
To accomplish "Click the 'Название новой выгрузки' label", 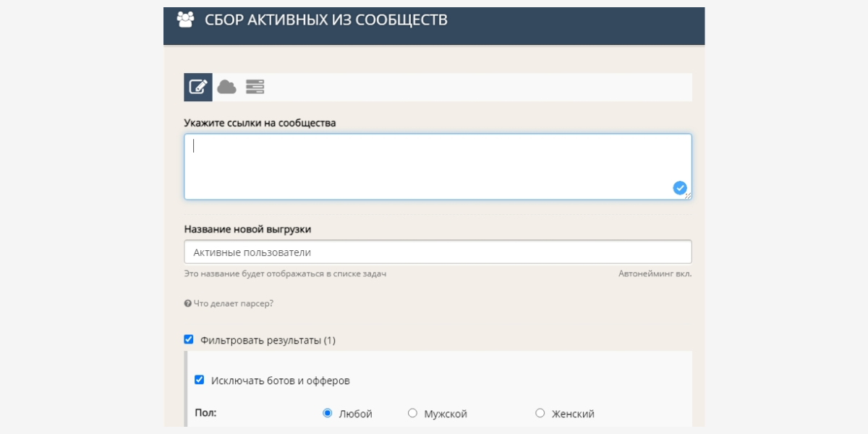I will click(247, 229).
